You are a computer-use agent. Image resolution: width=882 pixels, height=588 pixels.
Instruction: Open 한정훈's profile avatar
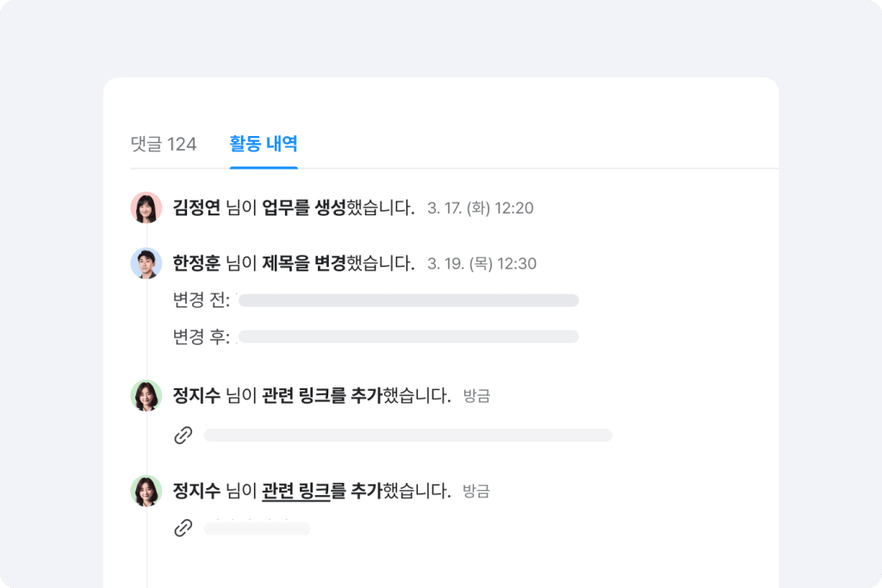146,263
